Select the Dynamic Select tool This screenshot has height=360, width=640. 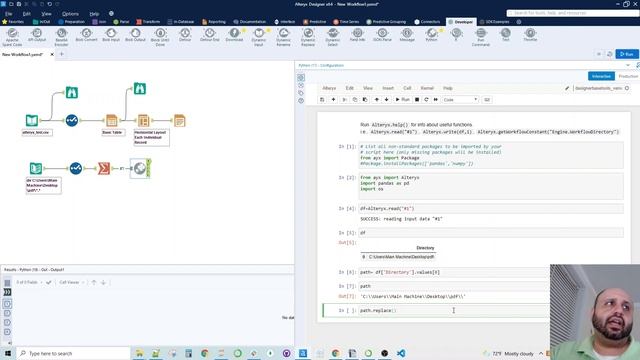click(333, 37)
